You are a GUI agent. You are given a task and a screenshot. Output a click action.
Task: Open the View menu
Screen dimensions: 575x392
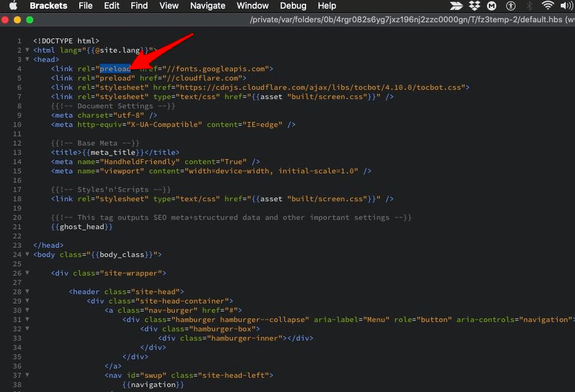coord(169,6)
